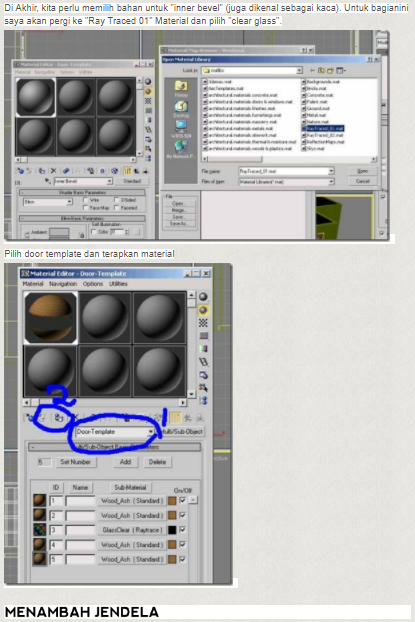The image size is (415, 622).
Task: Click Back arrow in Open Material Library dialog
Action: pos(313,71)
